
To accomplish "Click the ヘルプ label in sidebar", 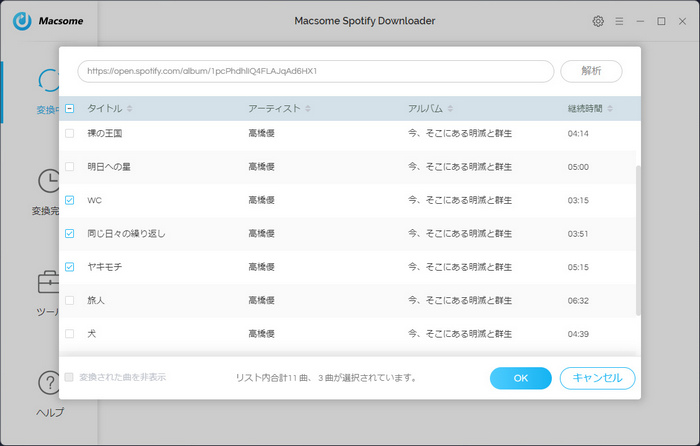I will point(50,413).
